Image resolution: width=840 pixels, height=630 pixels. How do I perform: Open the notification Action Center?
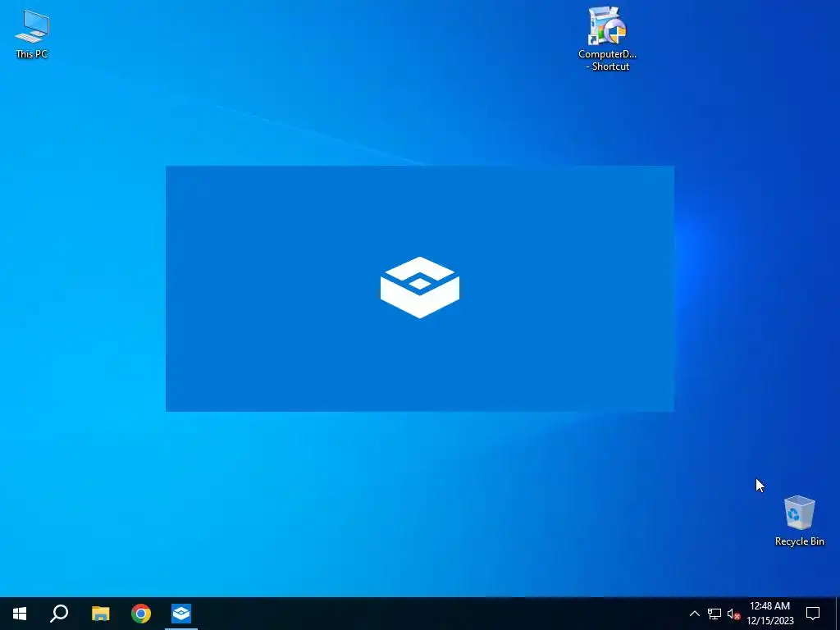point(813,614)
